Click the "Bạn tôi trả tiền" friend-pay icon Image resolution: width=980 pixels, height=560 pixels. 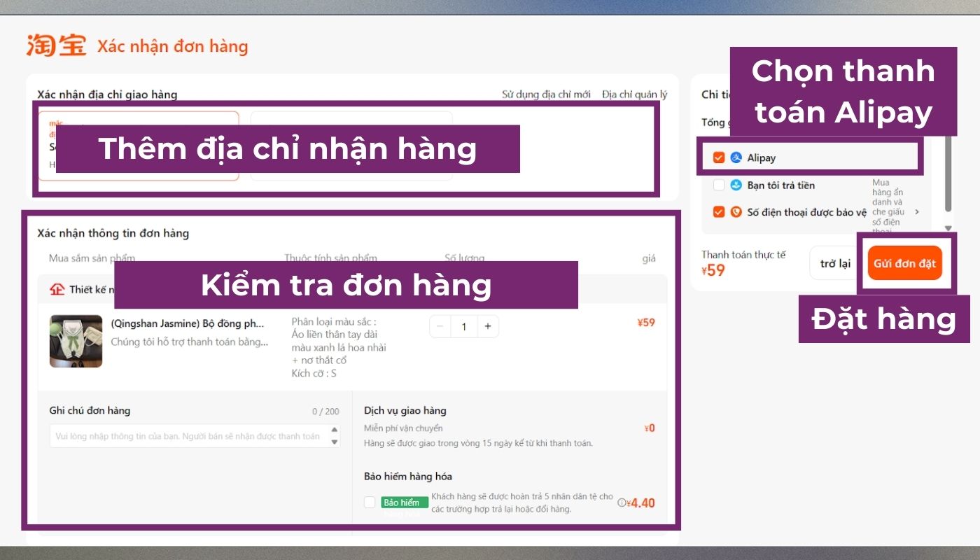point(736,185)
